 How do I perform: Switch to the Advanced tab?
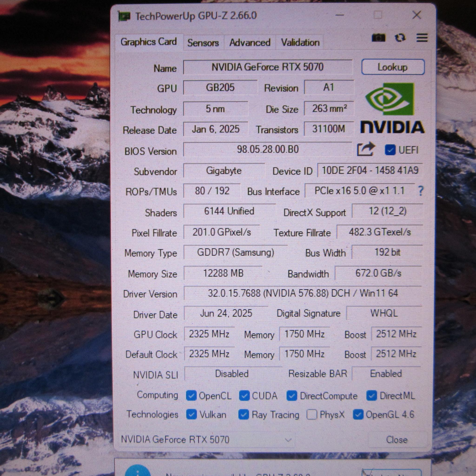[x=250, y=43]
